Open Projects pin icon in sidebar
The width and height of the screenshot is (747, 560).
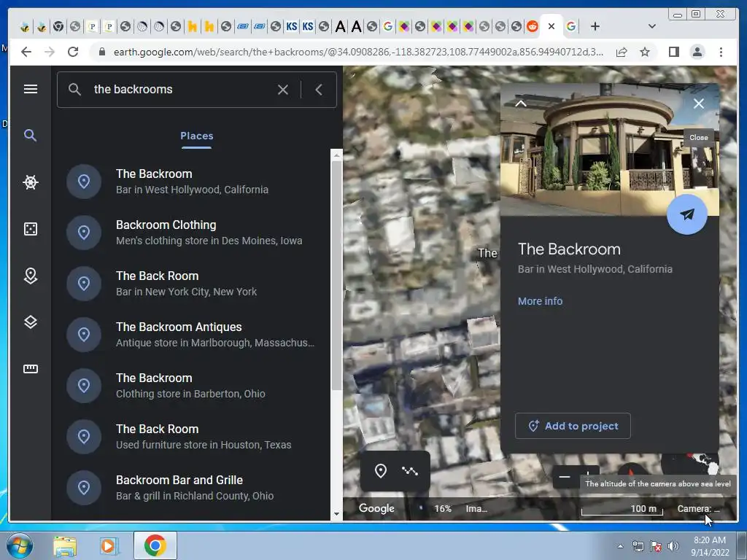pos(31,276)
